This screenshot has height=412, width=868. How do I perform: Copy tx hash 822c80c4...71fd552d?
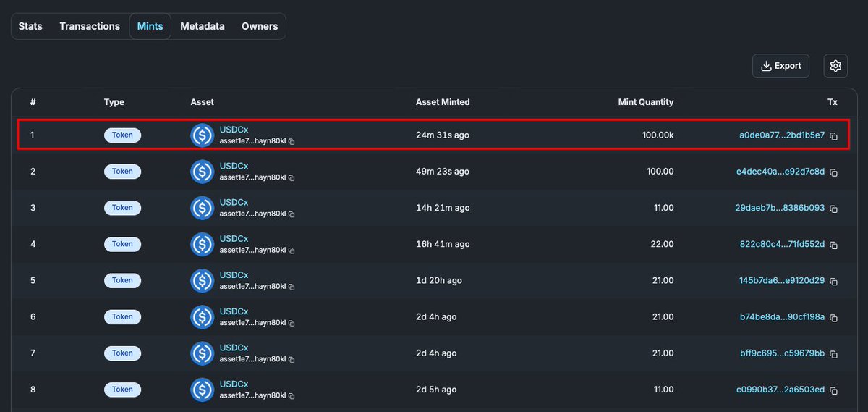coord(833,245)
